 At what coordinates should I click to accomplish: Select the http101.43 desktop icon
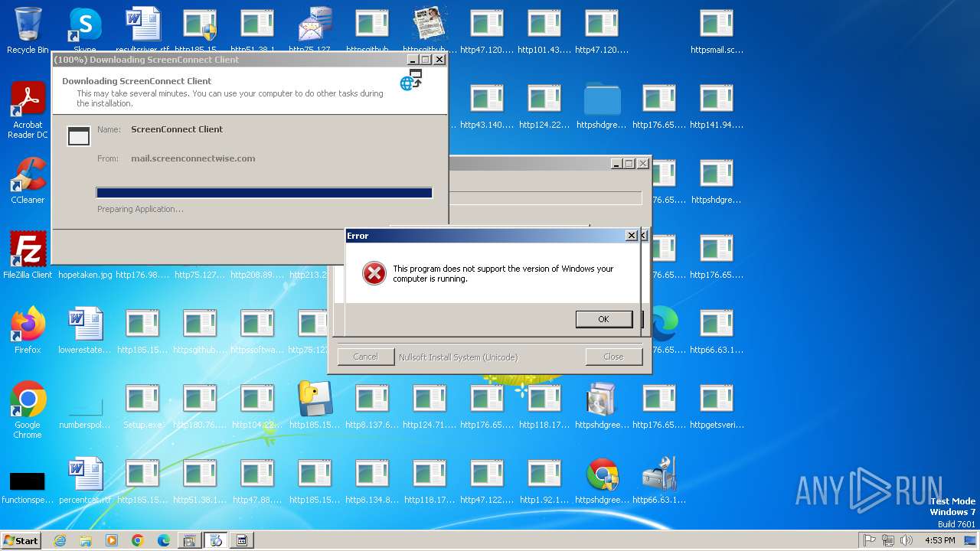pyautogui.click(x=544, y=31)
